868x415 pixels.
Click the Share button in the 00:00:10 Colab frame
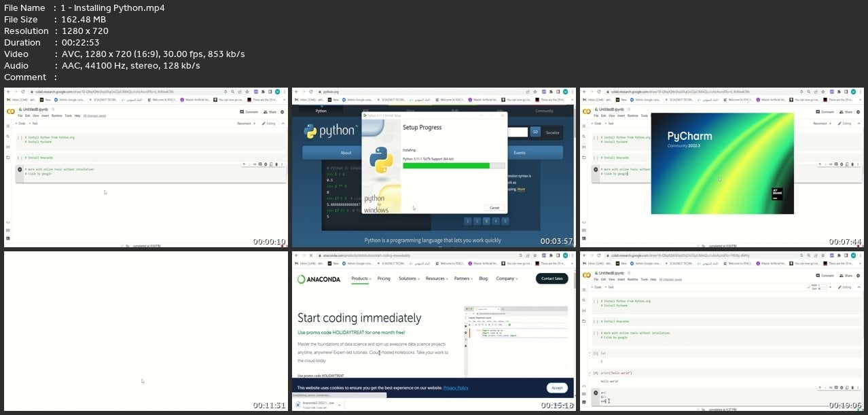[270, 112]
